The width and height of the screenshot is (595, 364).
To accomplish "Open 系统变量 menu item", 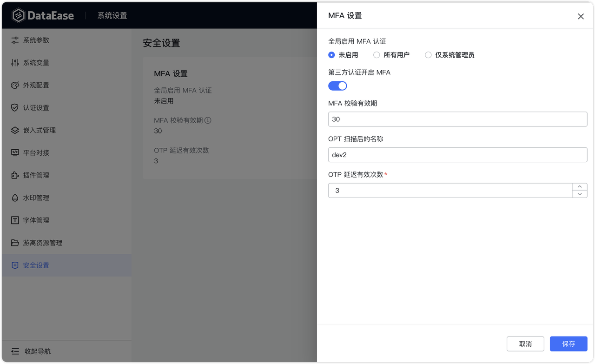I will pos(66,63).
